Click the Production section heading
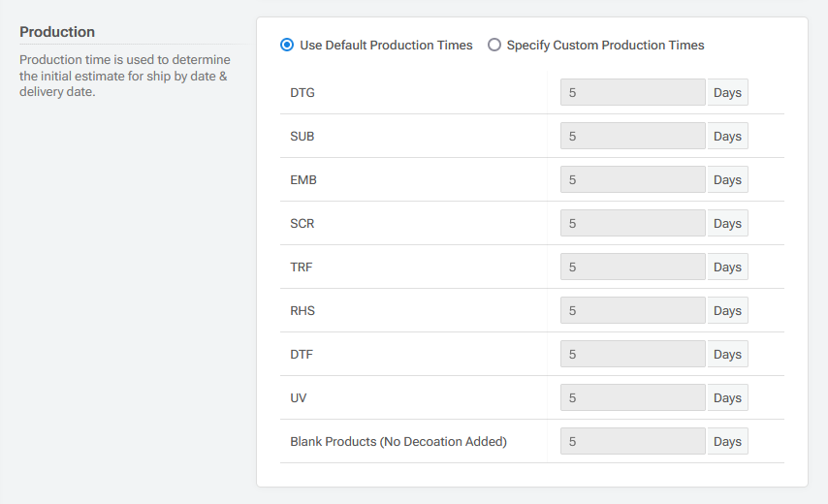The width and height of the screenshot is (828, 504). pos(57,32)
